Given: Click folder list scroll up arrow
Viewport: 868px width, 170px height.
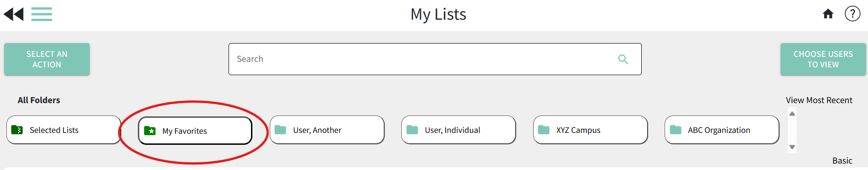Looking at the screenshot, I should point(792,113).
